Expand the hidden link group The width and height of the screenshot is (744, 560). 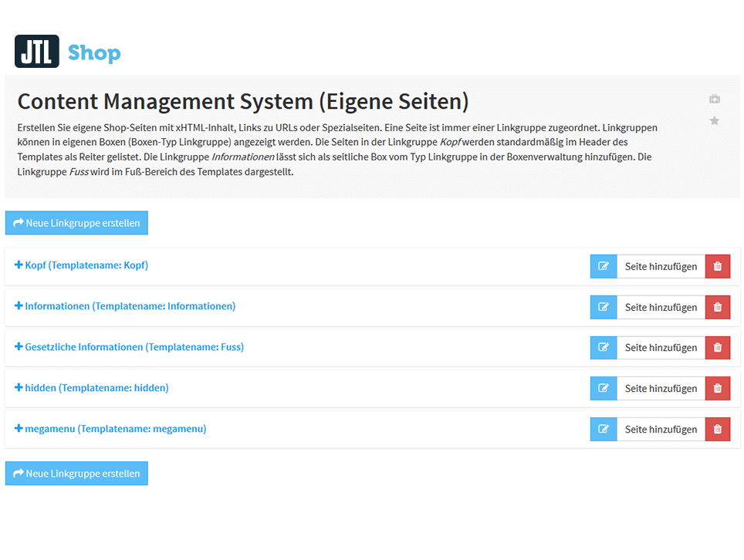tap(92, 388)
